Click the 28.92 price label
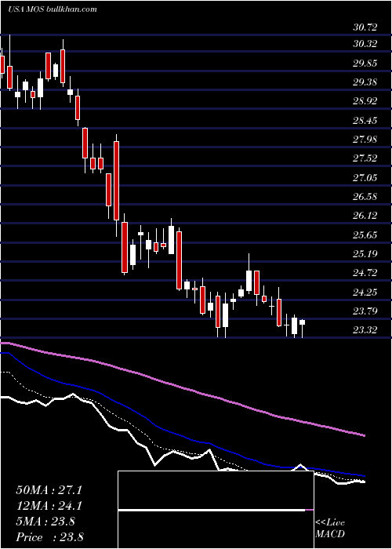Screen dimensions: 392x549 click(x=365, y=101)
